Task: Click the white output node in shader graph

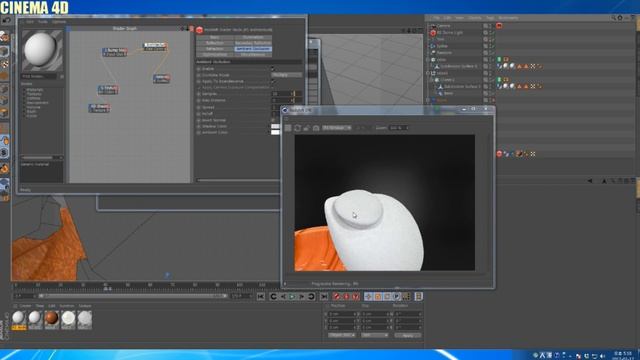Action: point(155,47)
